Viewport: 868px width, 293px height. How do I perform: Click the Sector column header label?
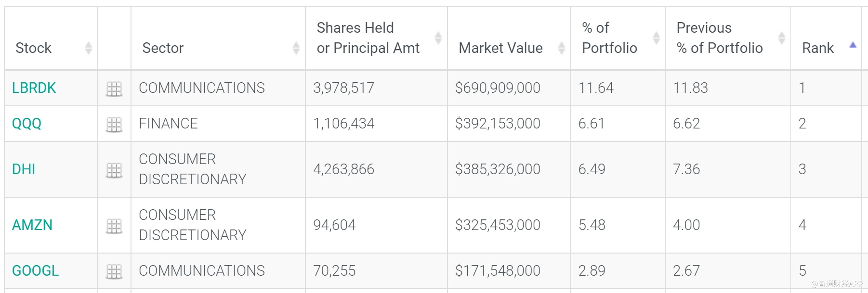163,48
